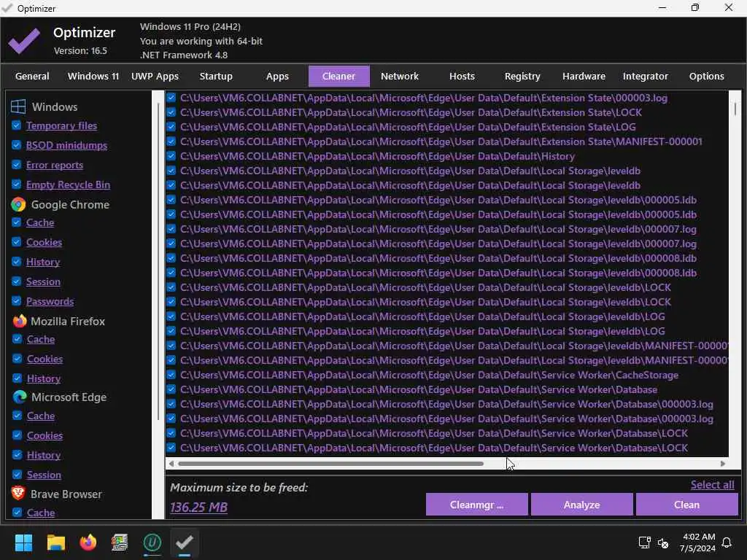Image resolution: width=747 pixels, height=560 pixels.
Task: Switch to the Startup tab
Action: click(216, 76)
